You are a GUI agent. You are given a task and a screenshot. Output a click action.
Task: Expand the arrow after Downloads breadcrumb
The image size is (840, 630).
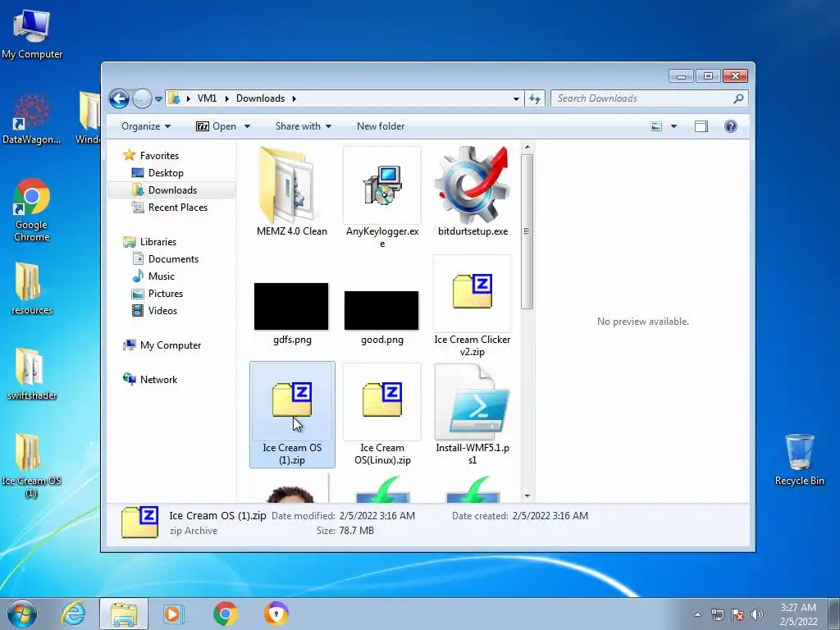[294, 98]
